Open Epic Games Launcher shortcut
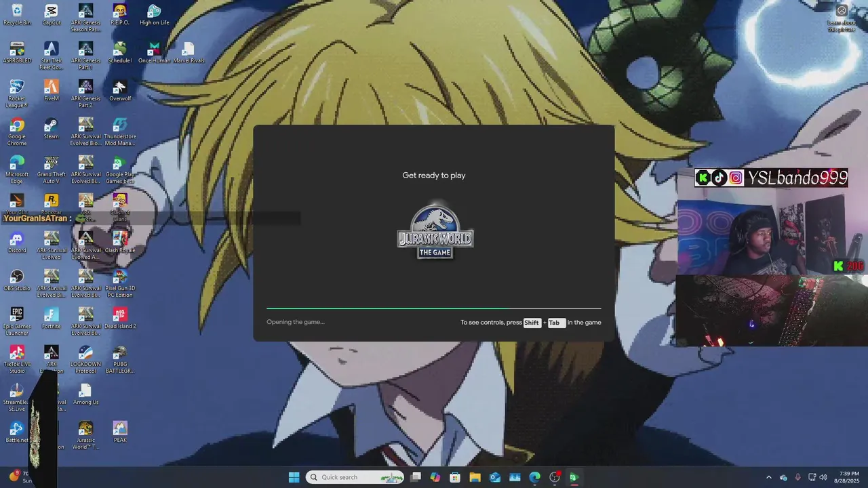Screen dimensions: 868x488 click(17, 321)
